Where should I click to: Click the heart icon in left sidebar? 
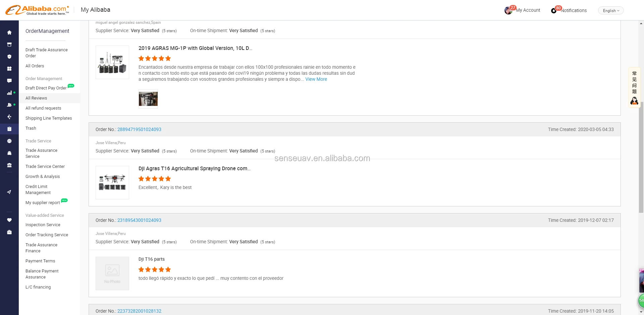[9, 220]
